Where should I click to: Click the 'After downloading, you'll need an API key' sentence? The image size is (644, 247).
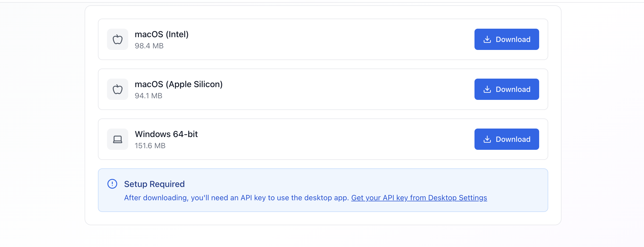[x=237, y=198]
